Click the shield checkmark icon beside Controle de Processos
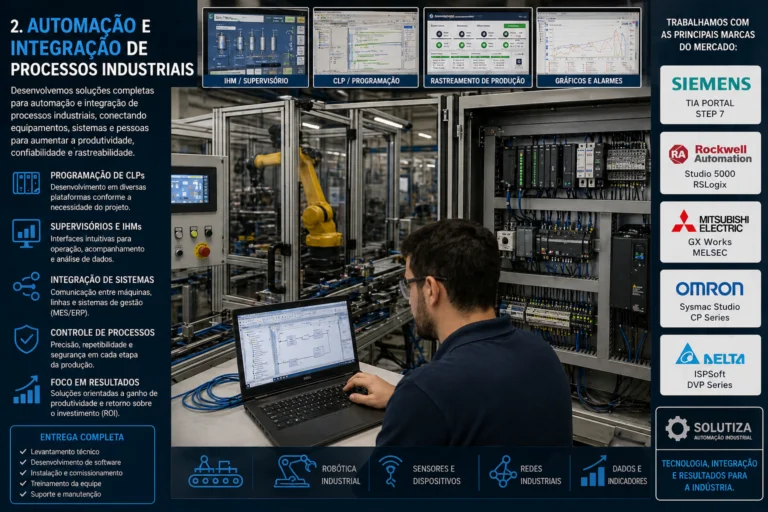The image size is (768, 512). 26,339
